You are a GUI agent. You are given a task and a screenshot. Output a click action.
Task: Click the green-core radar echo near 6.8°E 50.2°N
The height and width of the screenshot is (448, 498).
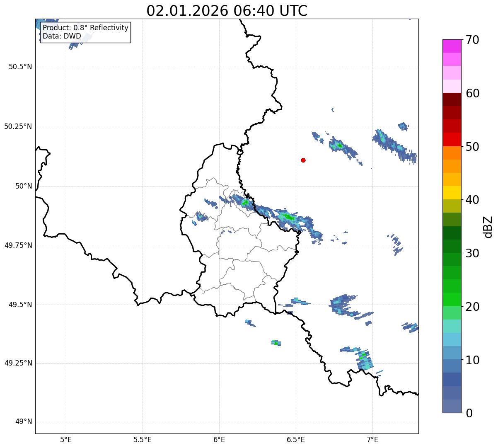click(340, 145)
